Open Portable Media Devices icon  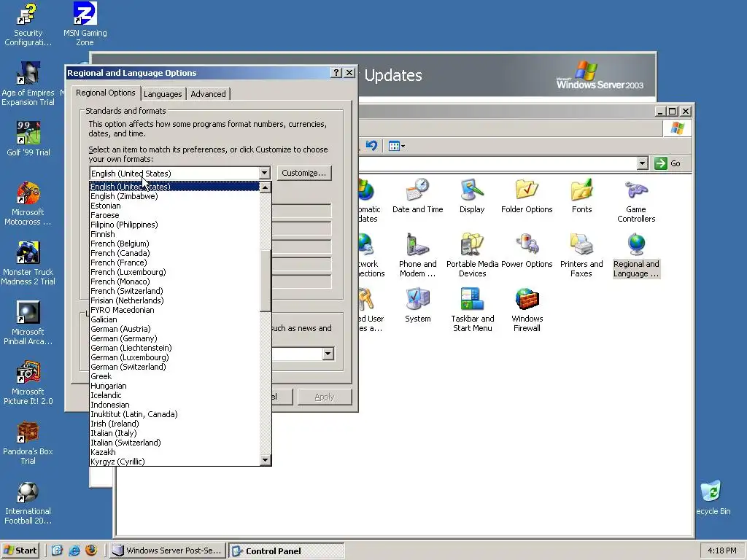472,255
